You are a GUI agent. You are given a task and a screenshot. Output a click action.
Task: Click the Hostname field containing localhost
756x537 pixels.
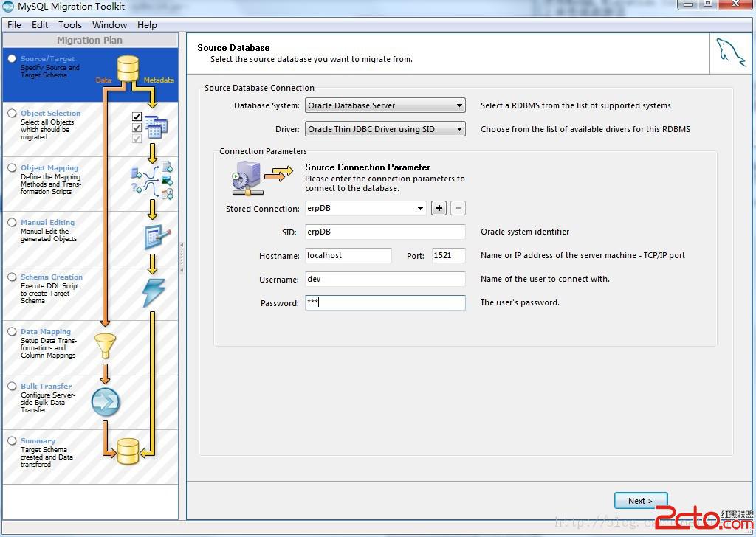(x=348, y=255)
